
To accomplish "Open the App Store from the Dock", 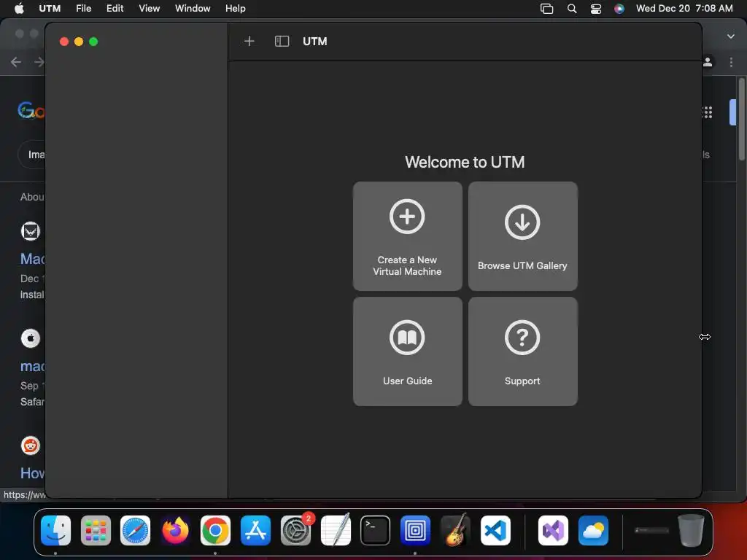I will [255, 530].
